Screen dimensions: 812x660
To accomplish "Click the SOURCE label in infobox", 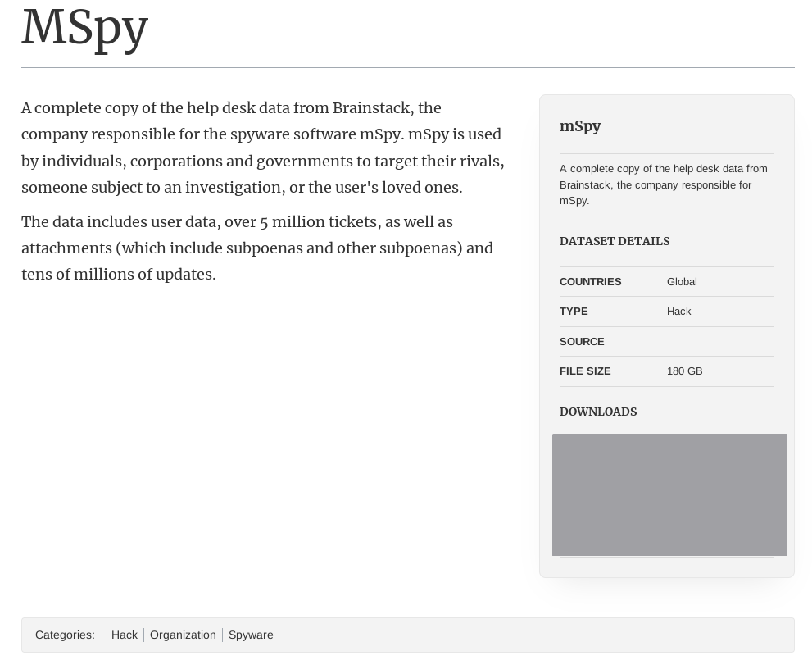I will pos(582,341).
